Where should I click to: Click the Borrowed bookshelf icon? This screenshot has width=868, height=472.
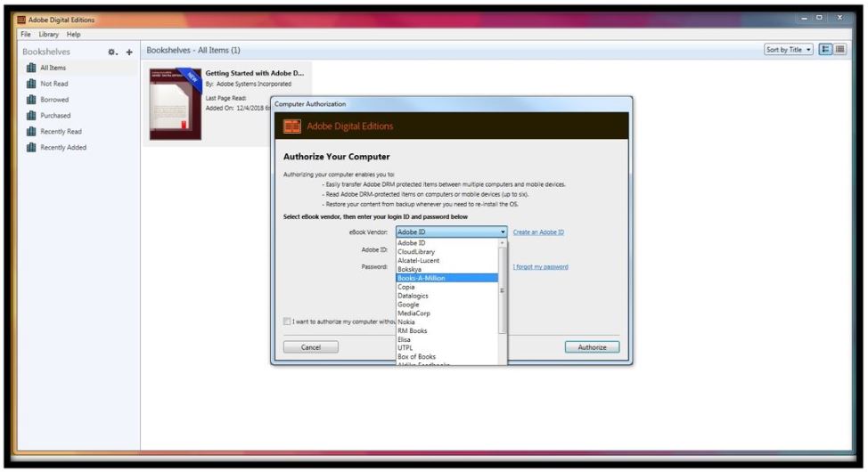click(x=31, y=100)
